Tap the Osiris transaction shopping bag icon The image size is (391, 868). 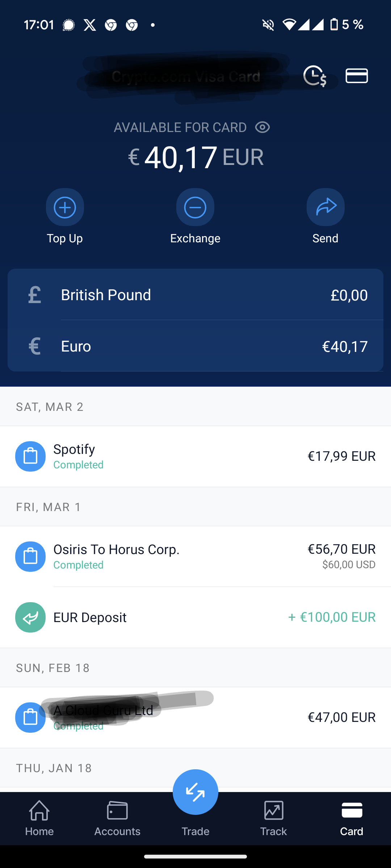30,557
